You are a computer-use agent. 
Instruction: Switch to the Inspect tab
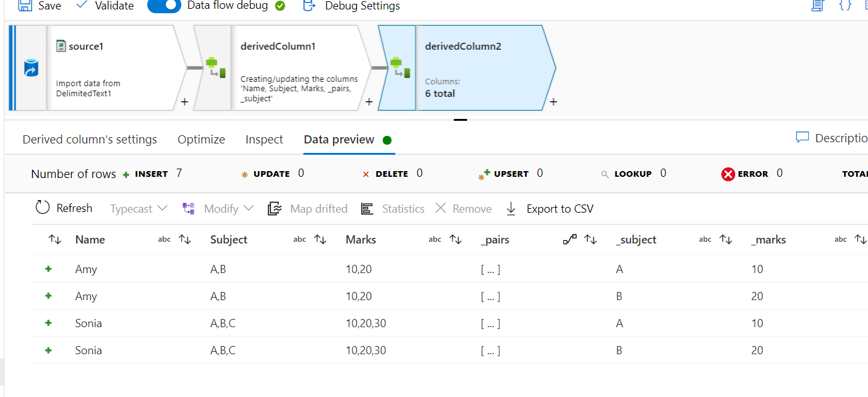(264, 140)
